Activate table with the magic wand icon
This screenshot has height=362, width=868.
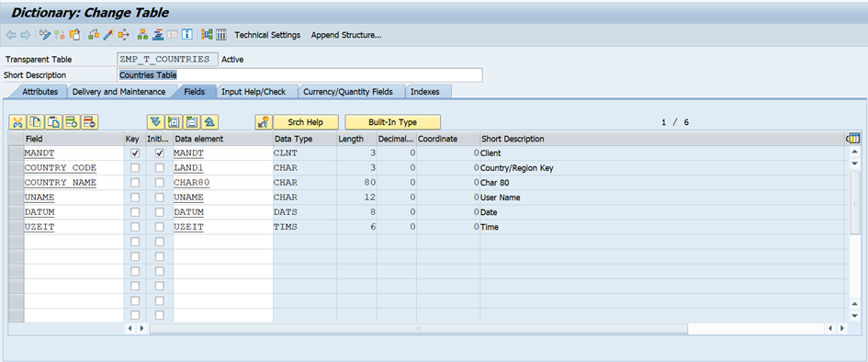tap(108, 35)
